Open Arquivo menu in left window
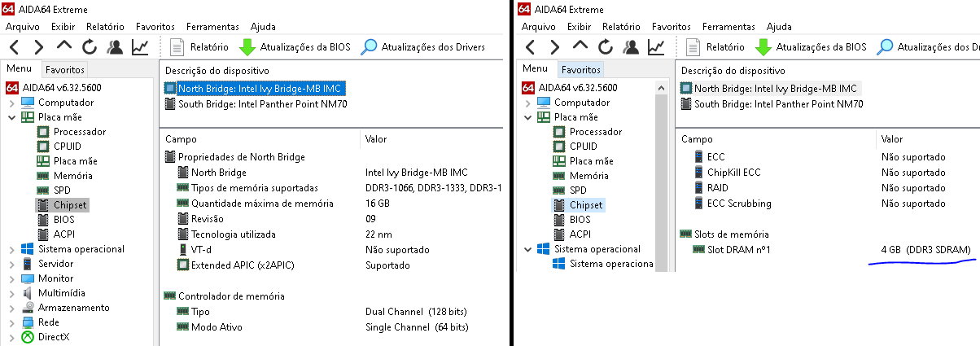The height and width of the screenshot is (346, 980). [23, 27]
